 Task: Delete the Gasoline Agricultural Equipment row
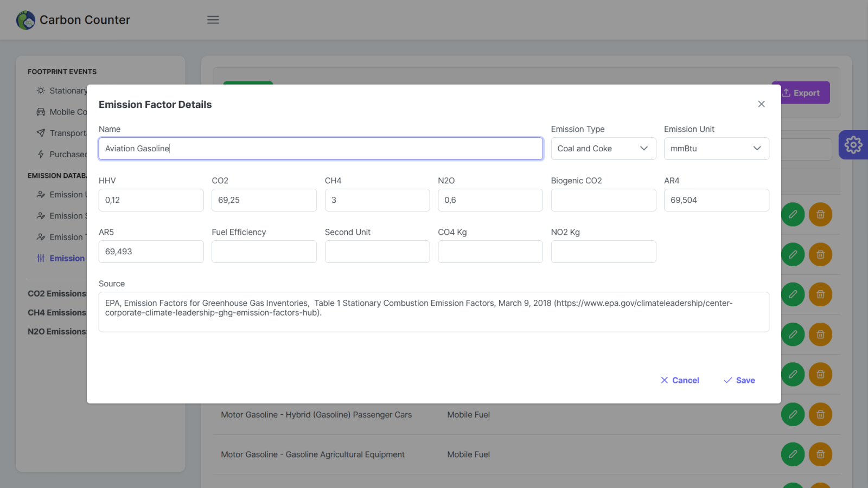click(820, 454)
